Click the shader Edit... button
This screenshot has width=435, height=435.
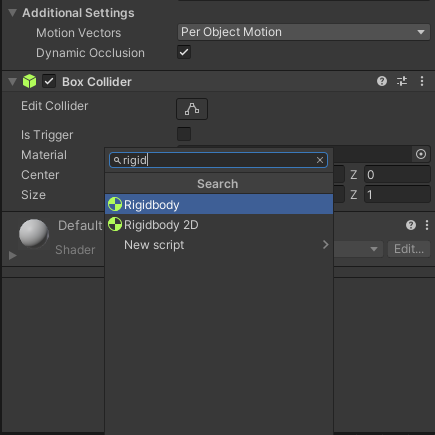coord(409,249)
